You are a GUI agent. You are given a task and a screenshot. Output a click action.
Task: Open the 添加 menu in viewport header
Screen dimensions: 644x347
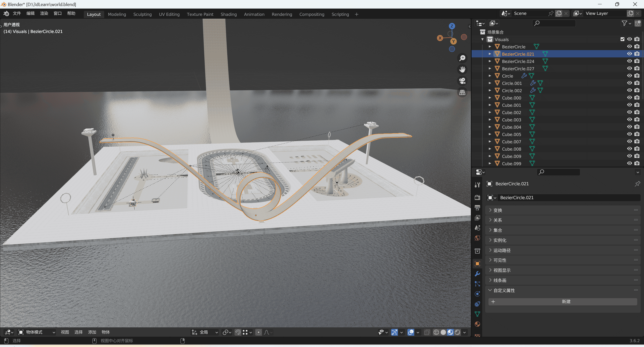92,332
